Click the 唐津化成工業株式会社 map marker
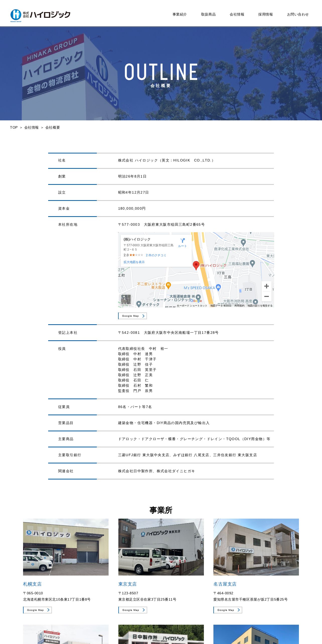322x644 pixels. [243, 243]
